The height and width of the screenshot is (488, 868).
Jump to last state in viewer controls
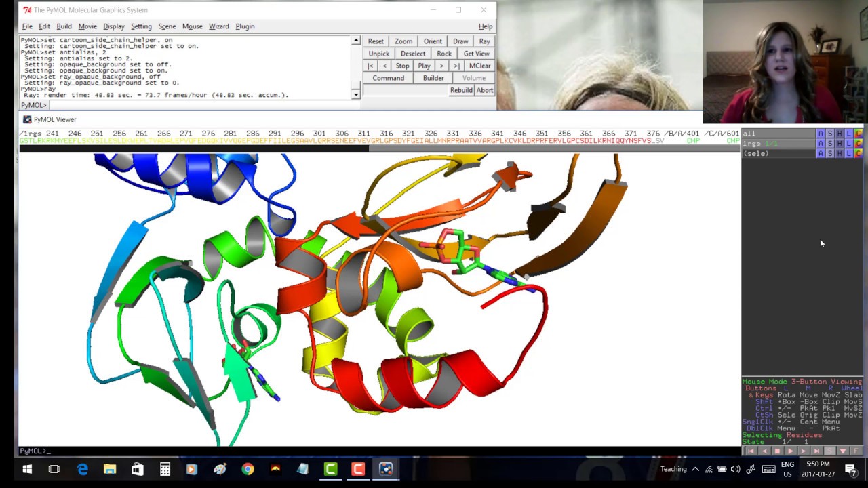point(816,451)
